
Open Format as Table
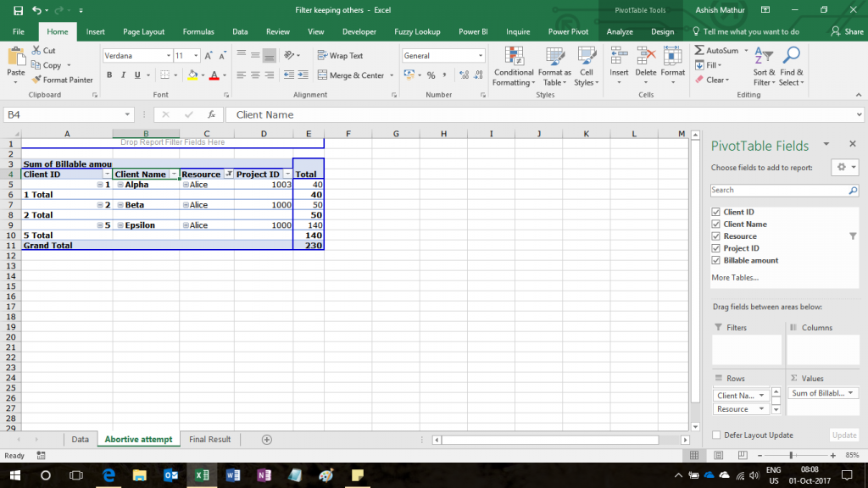[x=554, y=66]
